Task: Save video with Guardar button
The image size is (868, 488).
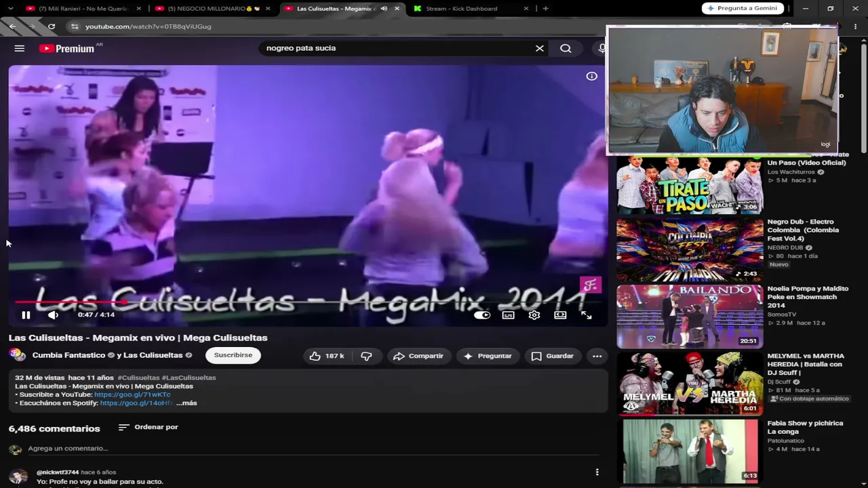Action: [553, 356]
